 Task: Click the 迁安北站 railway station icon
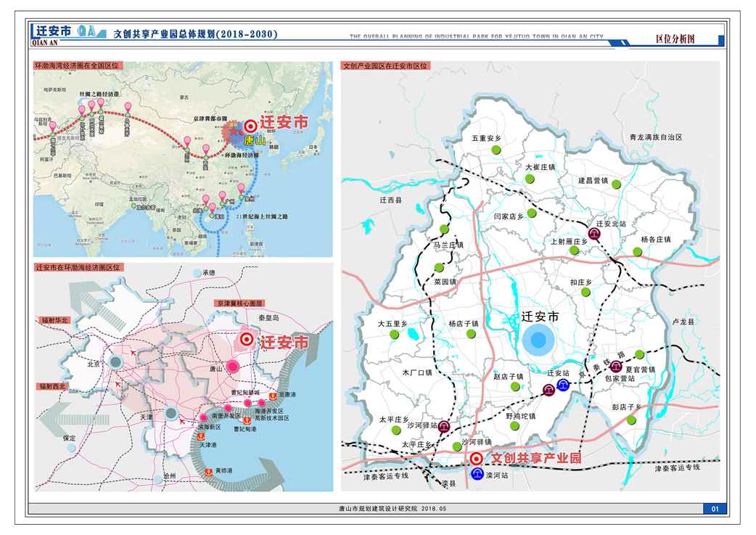point(593,234)
